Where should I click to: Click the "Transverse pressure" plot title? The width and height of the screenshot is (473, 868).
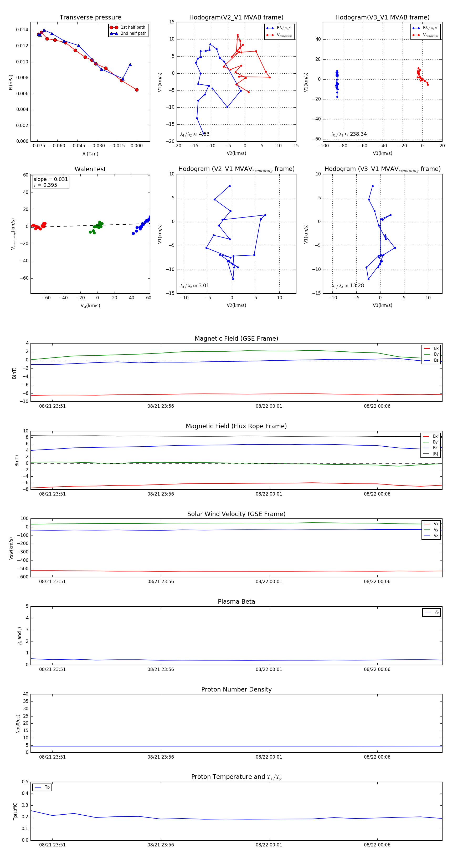[x=90, y=18]
